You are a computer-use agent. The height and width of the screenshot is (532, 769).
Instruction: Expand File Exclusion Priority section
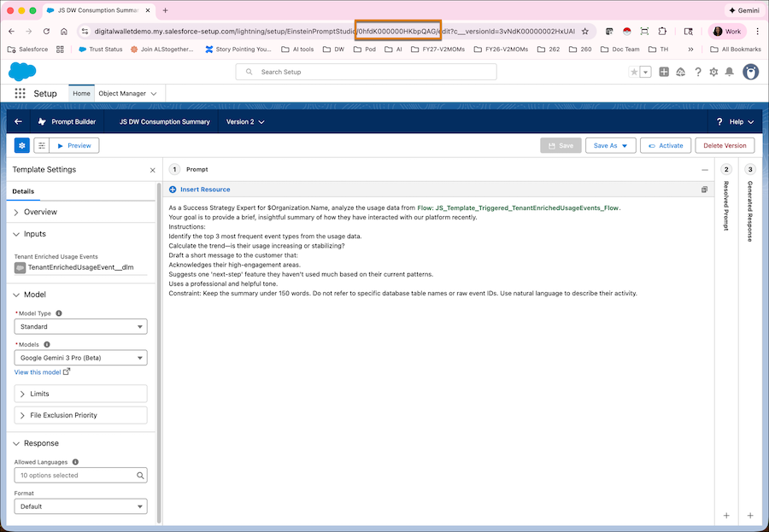click(81, 415)
